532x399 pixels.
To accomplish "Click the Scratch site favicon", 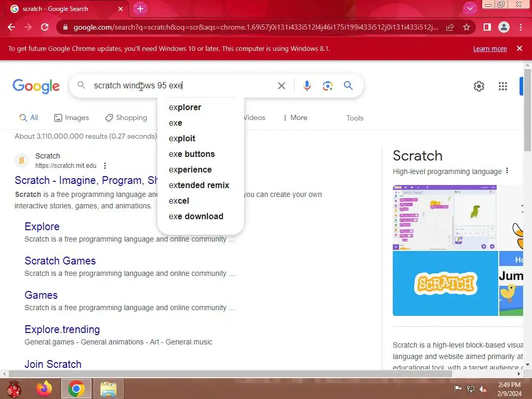I will tap(22, 160).
